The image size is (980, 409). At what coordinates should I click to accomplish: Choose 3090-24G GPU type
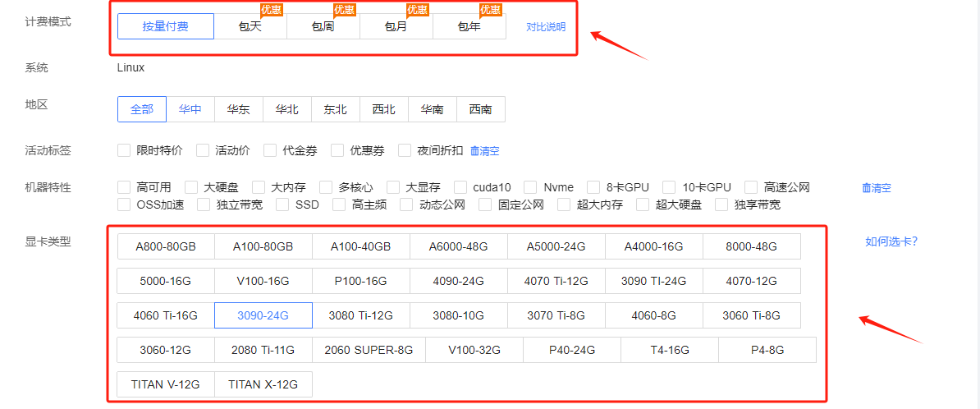[263, 315]
